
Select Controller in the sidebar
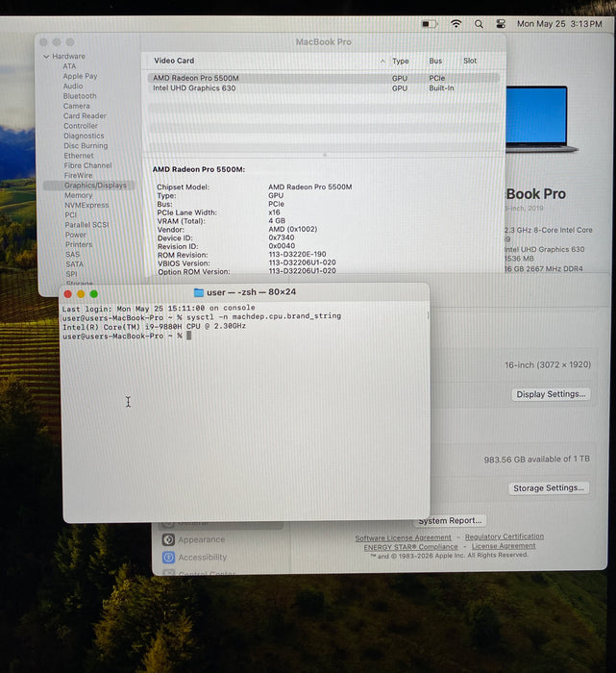pos(81,125)
